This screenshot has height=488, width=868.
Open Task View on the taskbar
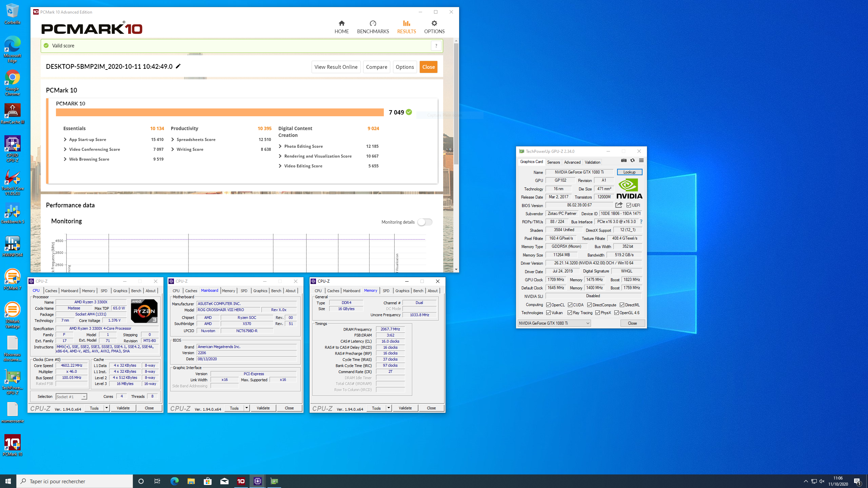point(157,481)
